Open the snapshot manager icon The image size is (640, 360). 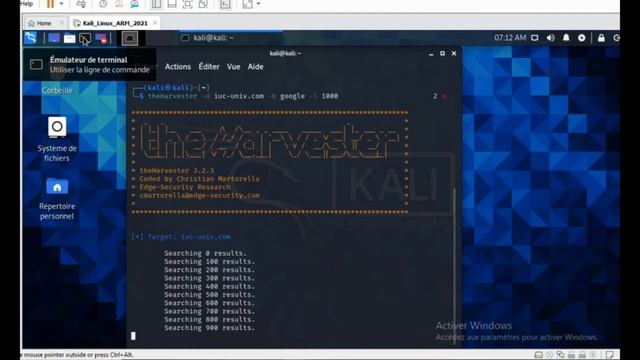pos(134,4)
